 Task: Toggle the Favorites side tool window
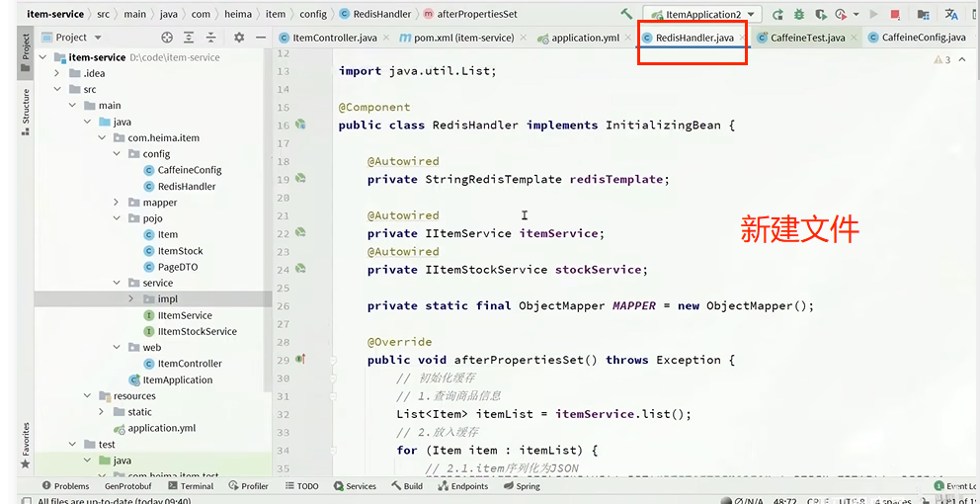click(26, 444)
